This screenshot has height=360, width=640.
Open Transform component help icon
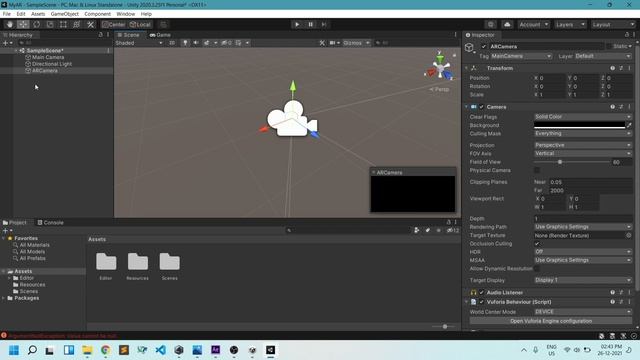[612, 68]
